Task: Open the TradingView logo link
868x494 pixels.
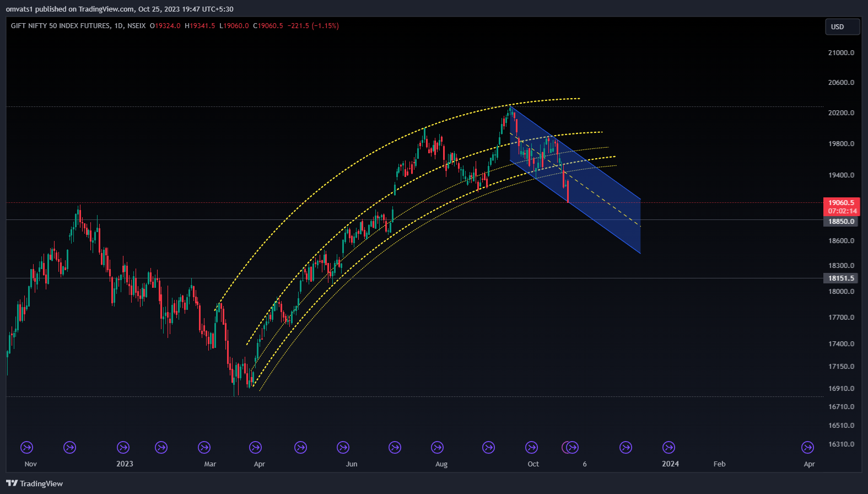Action: pyautogui.click(x=34, y=484)
